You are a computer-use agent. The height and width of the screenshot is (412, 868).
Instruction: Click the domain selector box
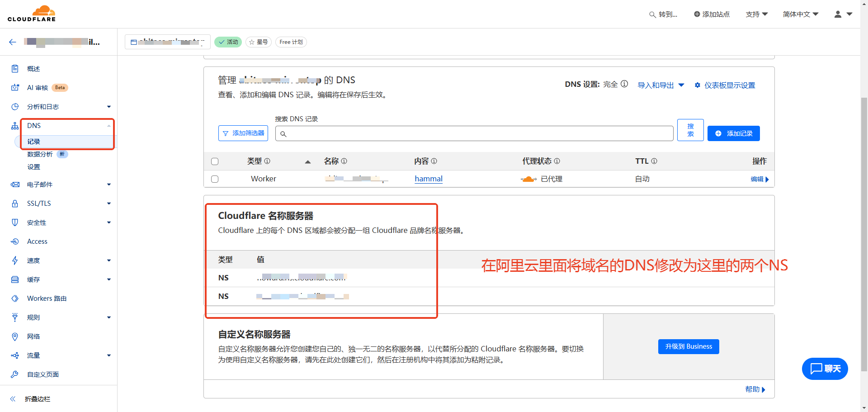coord(168,42)
